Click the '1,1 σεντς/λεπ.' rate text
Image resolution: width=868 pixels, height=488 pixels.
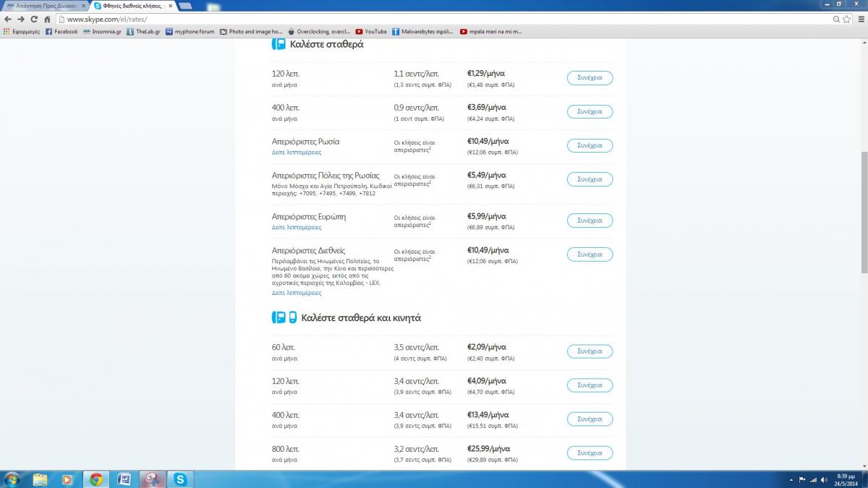coord(416,73)
